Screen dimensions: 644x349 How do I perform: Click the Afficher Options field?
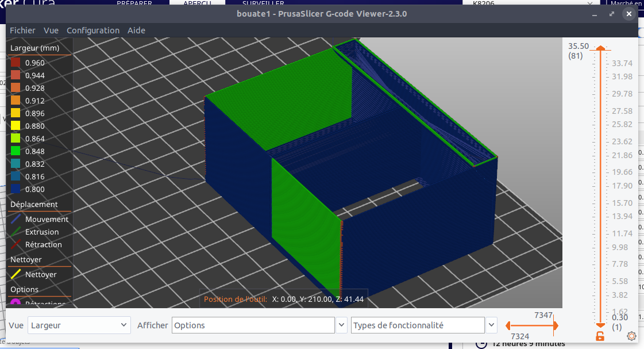pyautogui.click(x=253, y=325)
